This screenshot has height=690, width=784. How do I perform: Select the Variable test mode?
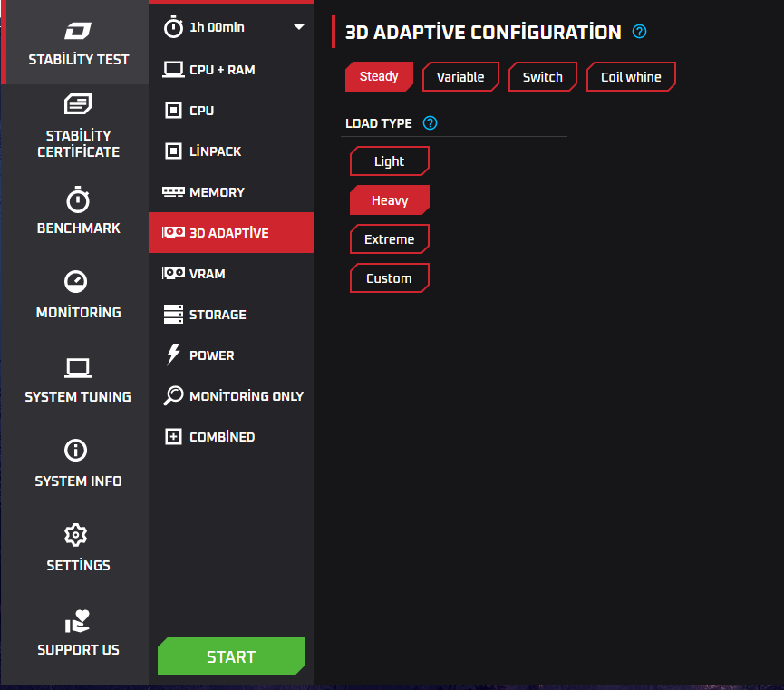[x=460, y=76]
